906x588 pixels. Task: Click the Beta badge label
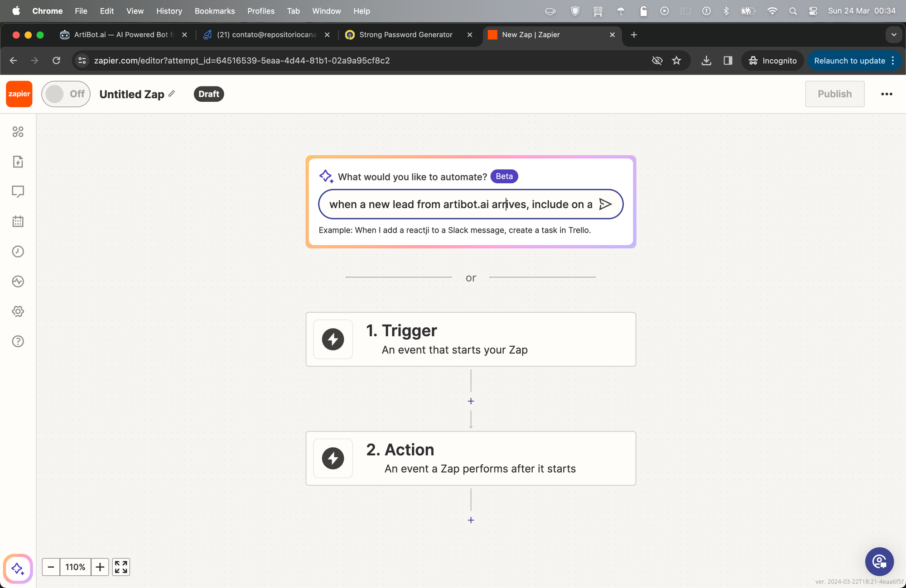pyautogui.click(x=504, y=177)
